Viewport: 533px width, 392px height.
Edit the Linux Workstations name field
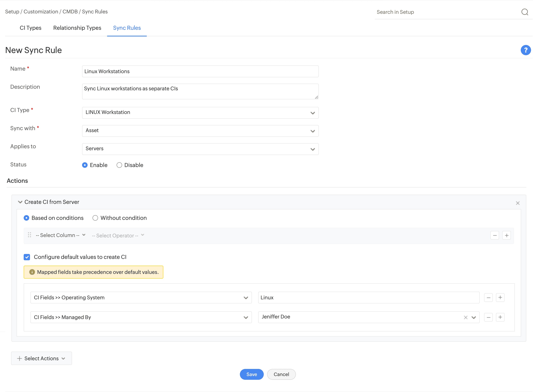200,71
